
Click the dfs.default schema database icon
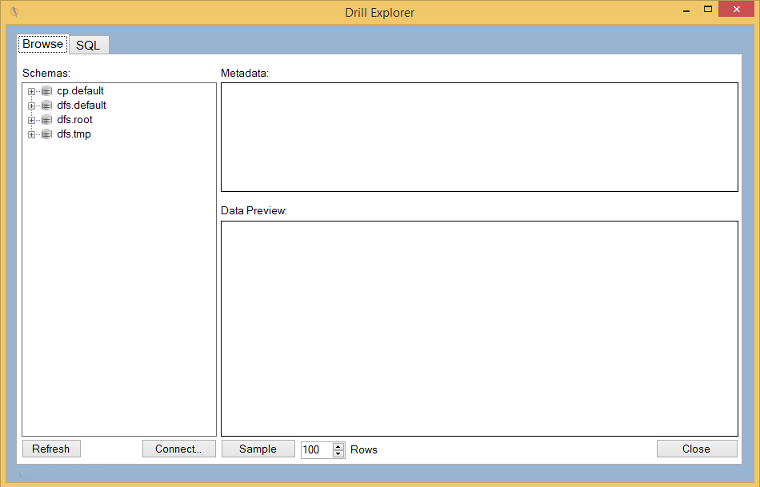coord(46,105)
